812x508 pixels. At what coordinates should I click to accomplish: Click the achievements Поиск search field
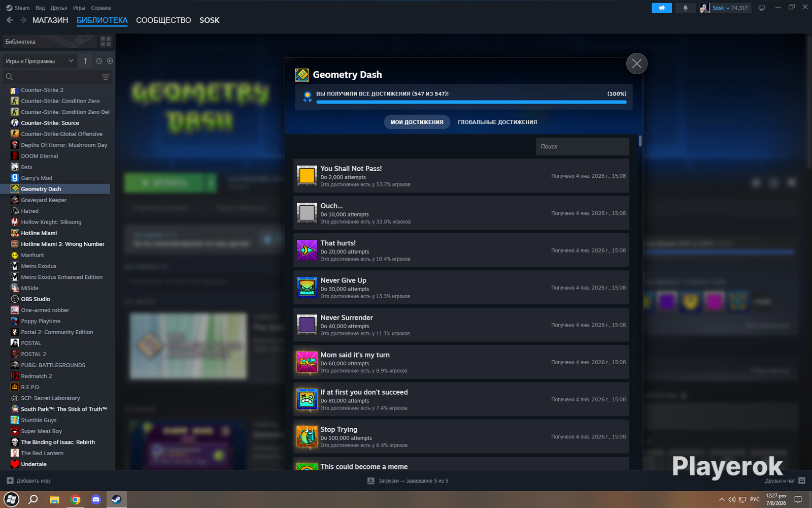[583, 146]
